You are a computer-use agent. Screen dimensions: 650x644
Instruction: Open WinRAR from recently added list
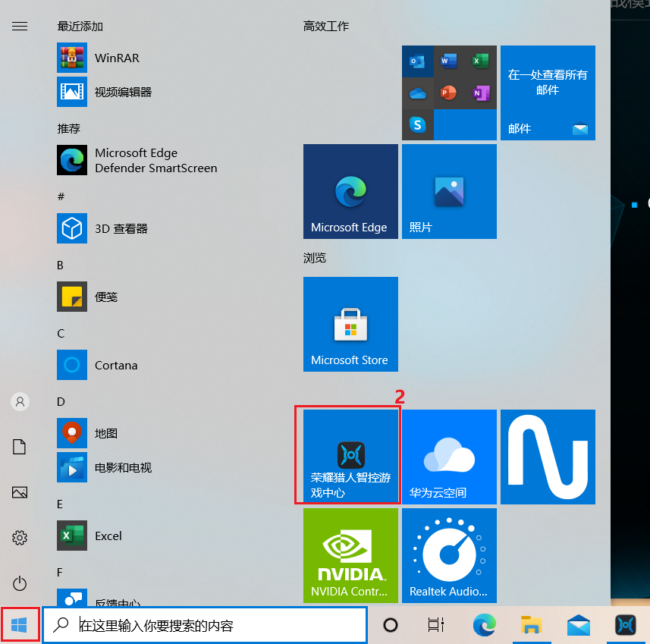(117, 58)
